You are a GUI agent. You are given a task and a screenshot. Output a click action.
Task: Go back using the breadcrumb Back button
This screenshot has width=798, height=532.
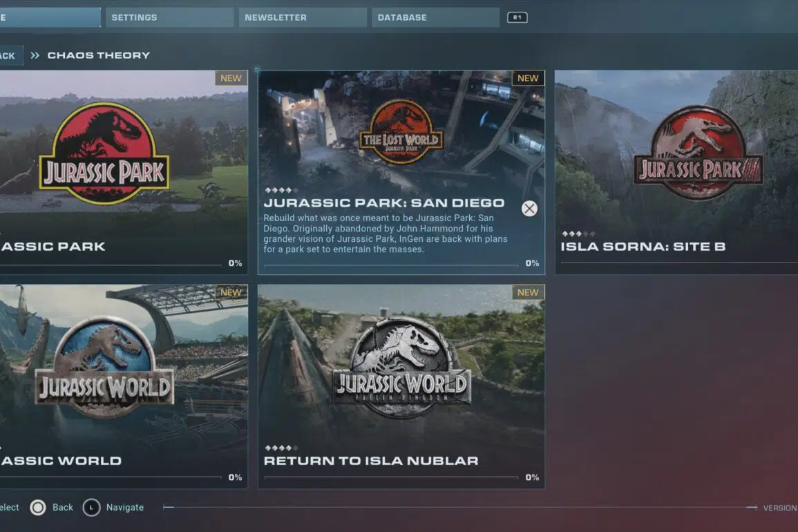tap(10, 55)
